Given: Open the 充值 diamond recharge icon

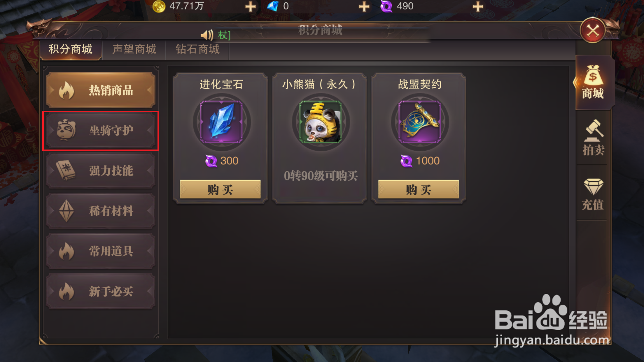Looking at the screenshot, I should [593, 194].
